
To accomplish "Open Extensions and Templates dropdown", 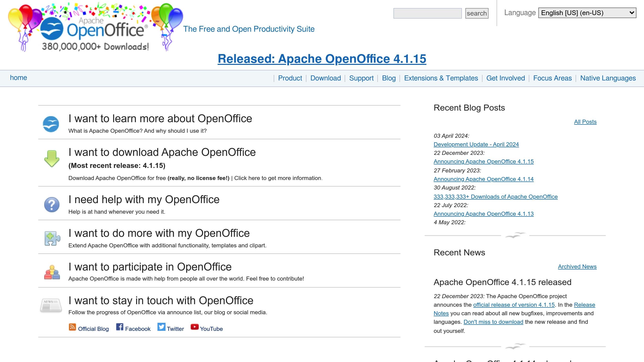I will tap(441, 78).
